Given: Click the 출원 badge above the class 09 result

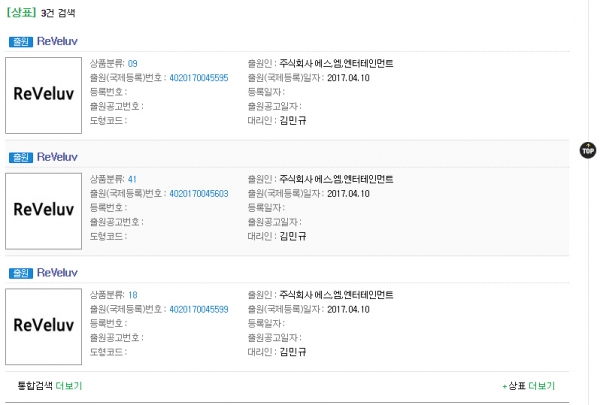Looking at the screenshot, I should [20, 42].
